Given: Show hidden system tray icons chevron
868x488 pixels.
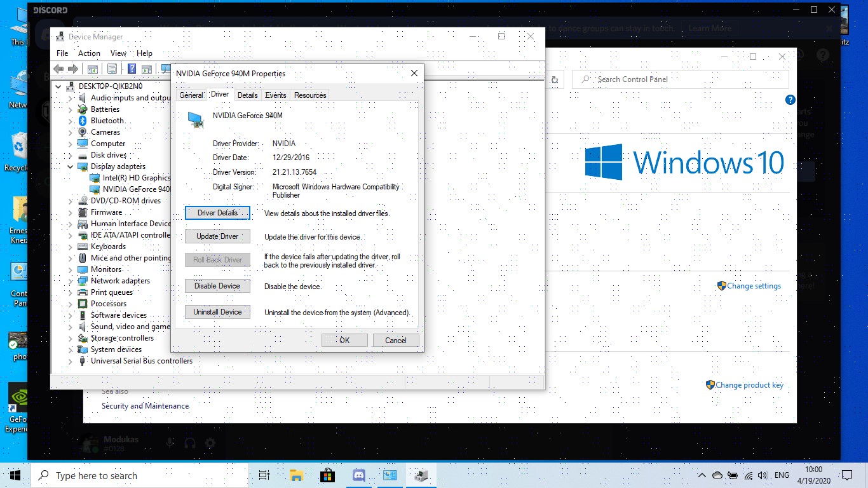Looking at the screenshot, I should [x=702, y=475].
